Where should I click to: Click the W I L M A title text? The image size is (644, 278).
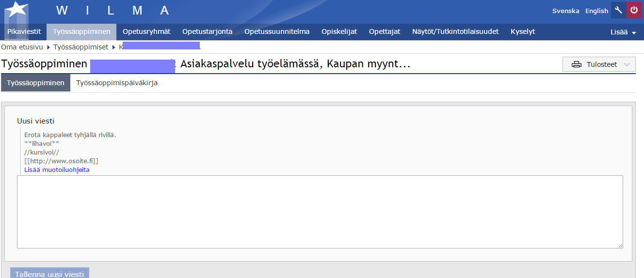click(x=113, y=10)
